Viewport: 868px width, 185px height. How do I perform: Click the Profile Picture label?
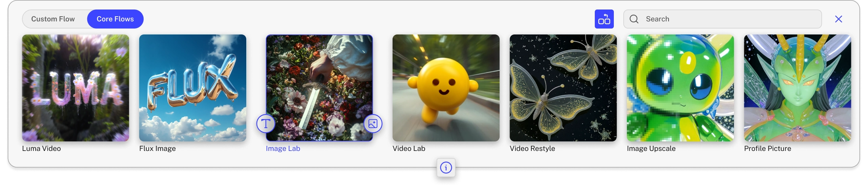click(768, 149)
